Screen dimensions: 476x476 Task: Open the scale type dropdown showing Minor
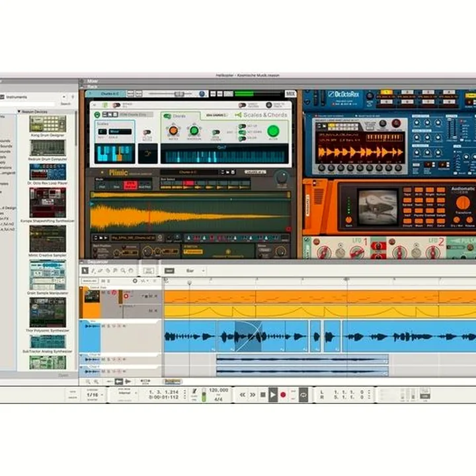pos(120,132)
